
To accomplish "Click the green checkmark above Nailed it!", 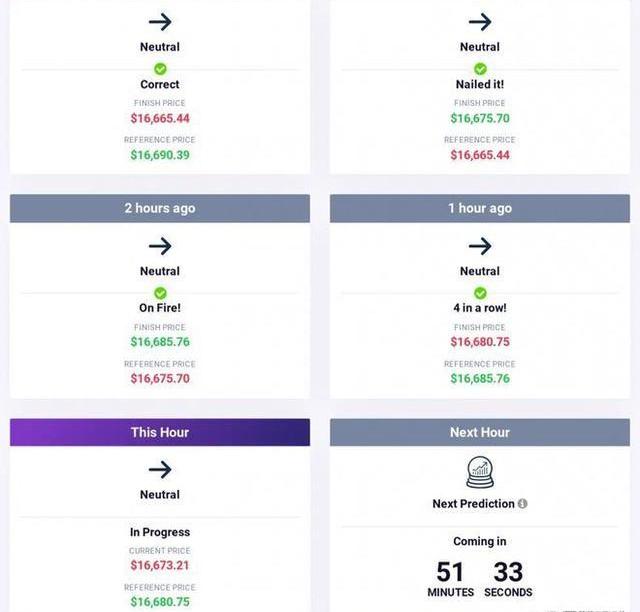I will (x=480, y=69).
